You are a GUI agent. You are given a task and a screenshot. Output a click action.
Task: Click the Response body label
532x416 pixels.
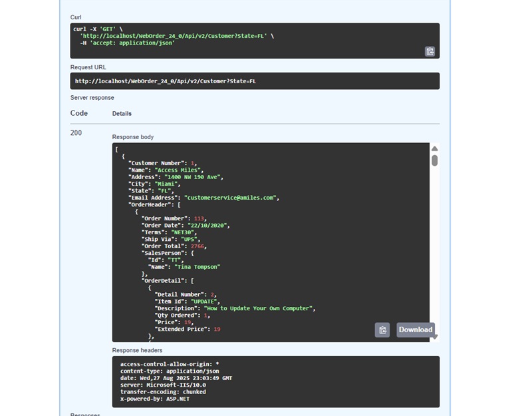point(132,137)
